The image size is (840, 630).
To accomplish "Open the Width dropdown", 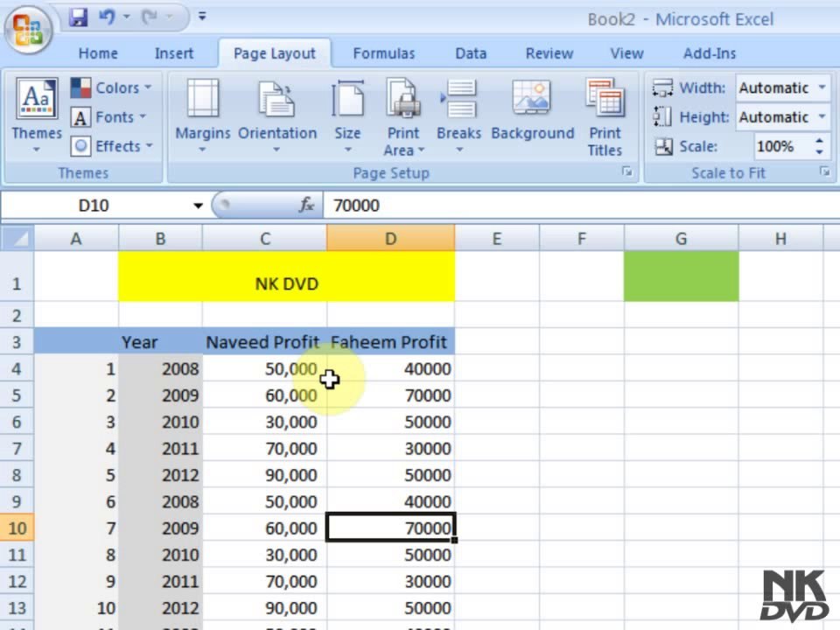I will coord(822,87).
